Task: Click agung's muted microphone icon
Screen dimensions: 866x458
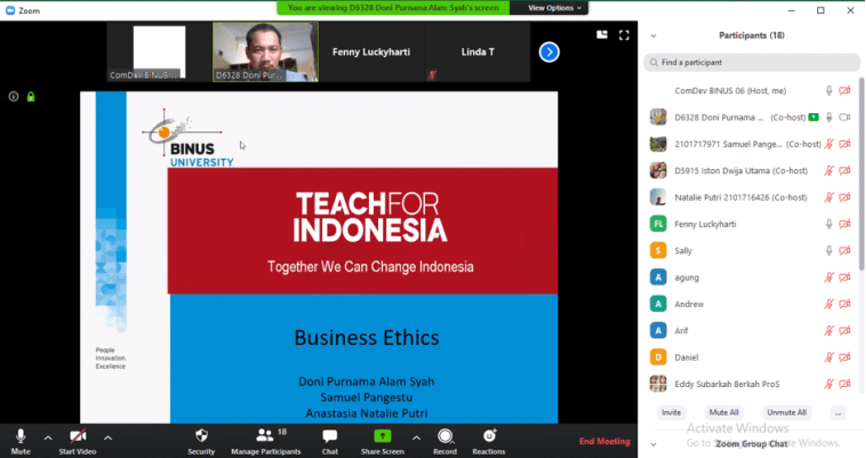Action: [829, 277]
